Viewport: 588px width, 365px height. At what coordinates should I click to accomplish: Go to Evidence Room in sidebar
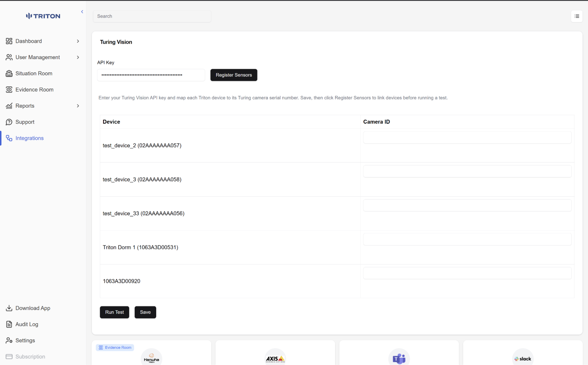(34, 90)
